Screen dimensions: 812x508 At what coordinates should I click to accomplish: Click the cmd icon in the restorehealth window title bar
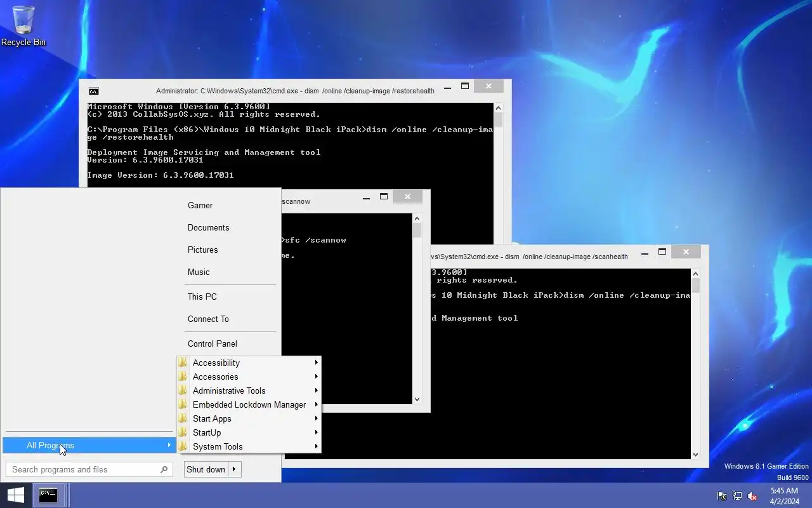[x=94, y=91]
